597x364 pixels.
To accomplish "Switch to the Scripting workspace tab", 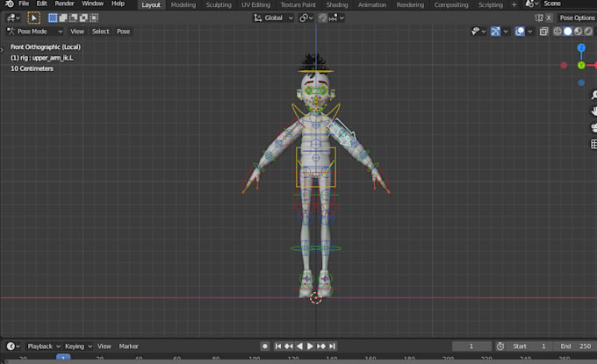I will (491, 5).
